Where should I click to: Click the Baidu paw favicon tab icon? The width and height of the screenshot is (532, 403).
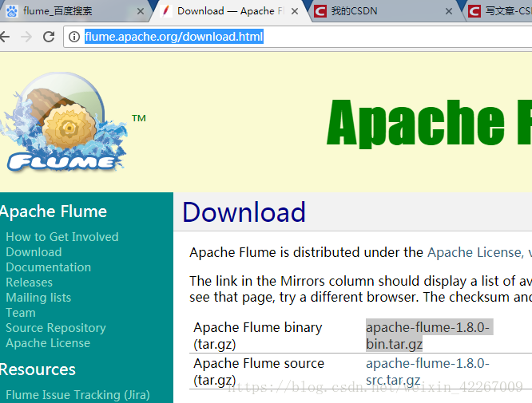[x=12, y=11]
